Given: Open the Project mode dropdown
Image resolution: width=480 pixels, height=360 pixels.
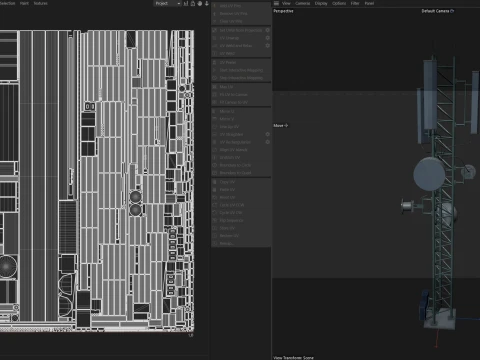Looking at the screenshot, I should point(168,3).
